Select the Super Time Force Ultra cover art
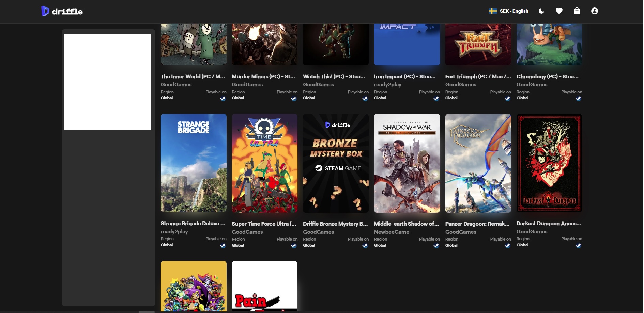644x313 pixels. (264, 163)
